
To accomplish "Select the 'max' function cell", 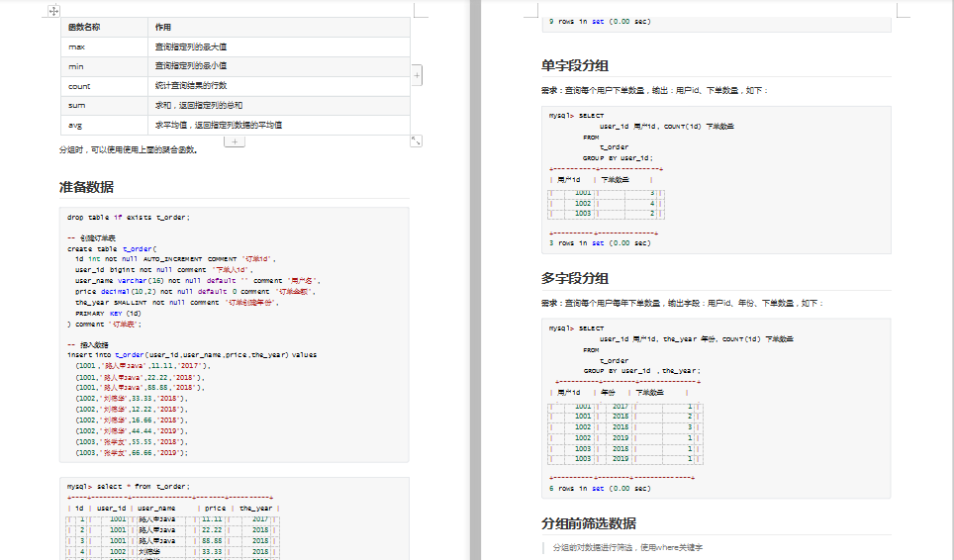I will (x=104, y=47).
